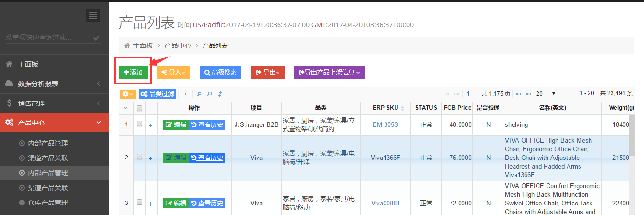
Task: Click 查看历史 button in row 1
Action: pos(207,124)
